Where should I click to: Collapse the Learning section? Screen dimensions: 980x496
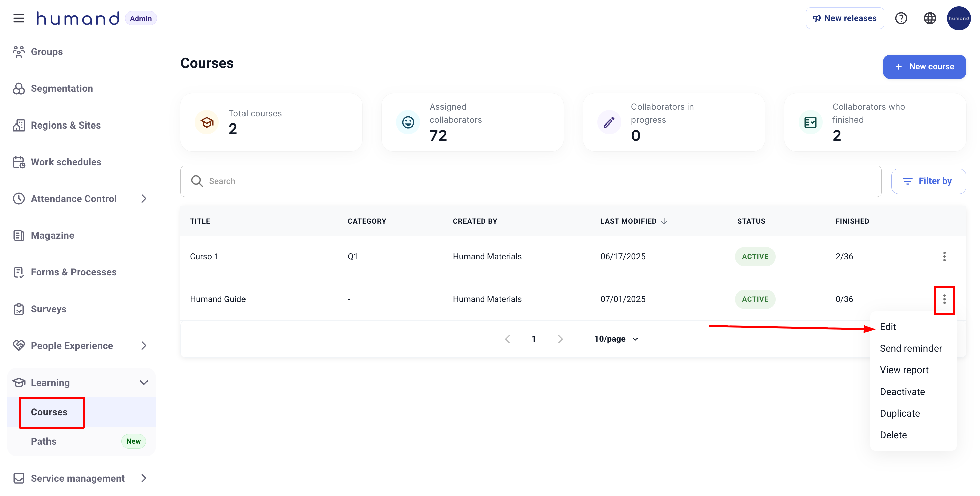click(x=144, y=383)
